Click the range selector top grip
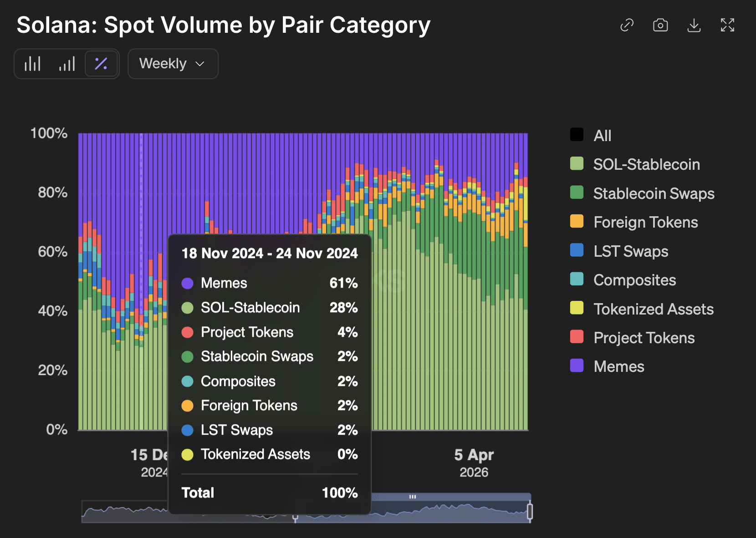756x538 pixels. [413, 497]
